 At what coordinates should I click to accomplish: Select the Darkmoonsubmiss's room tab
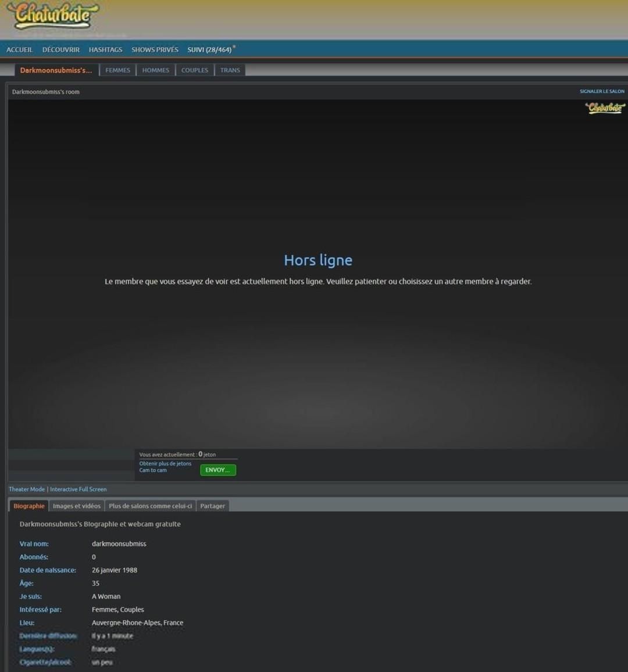56,70
